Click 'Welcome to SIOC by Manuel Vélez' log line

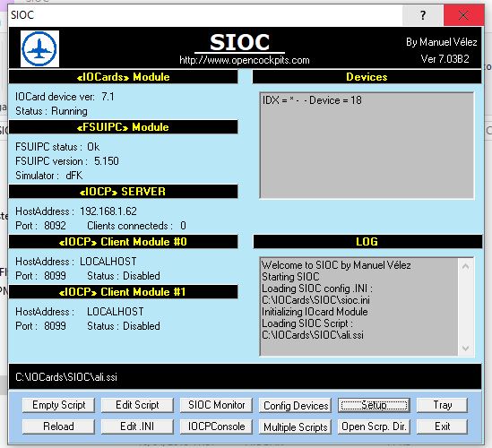pos(336,265)
